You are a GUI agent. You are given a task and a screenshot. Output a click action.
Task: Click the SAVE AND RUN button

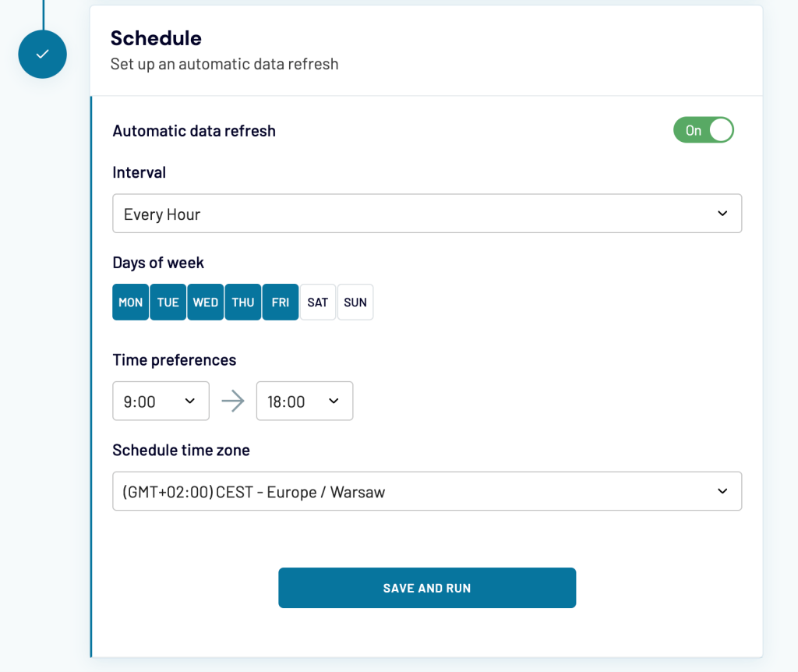[x=427, y=588]
